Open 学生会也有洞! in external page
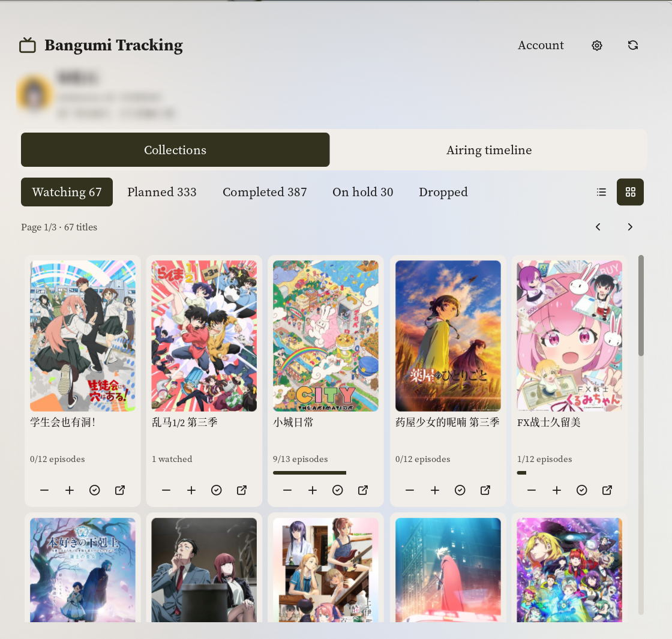 point(120,490)
